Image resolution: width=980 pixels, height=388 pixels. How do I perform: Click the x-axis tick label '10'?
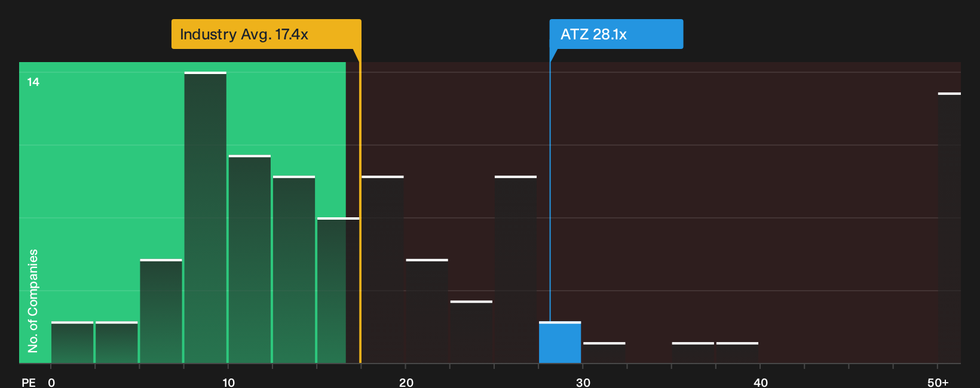click(x=229, y=383)
